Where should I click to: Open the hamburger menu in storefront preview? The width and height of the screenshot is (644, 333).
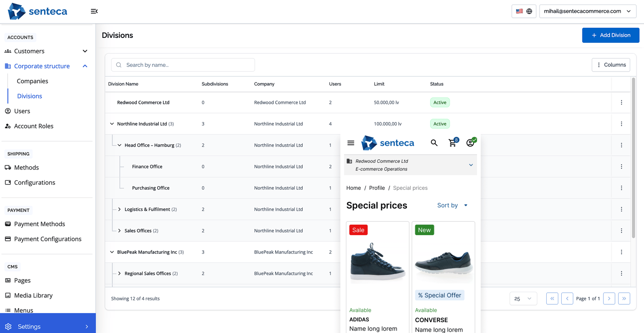click(x=351, y=143)
